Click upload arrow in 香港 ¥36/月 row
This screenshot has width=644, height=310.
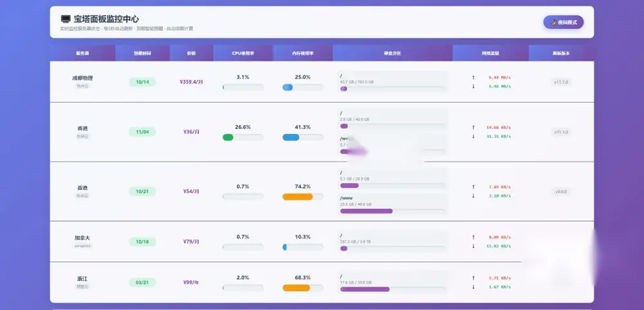[x=473, y=128]
